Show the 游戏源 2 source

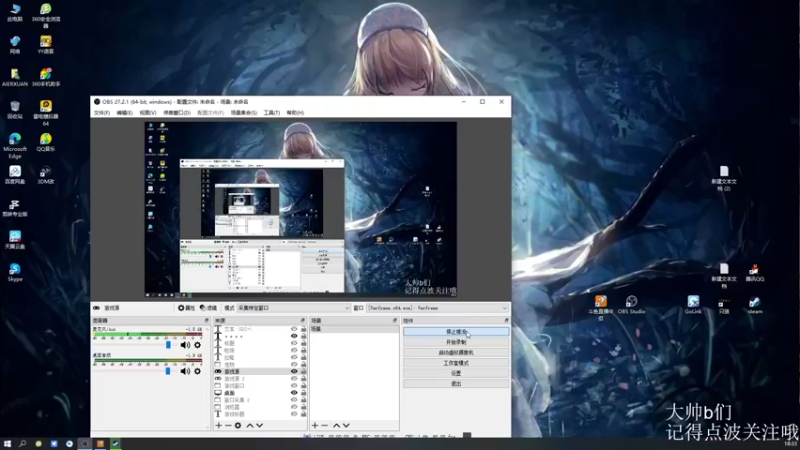pyautogui.click(x=294, y=379)
